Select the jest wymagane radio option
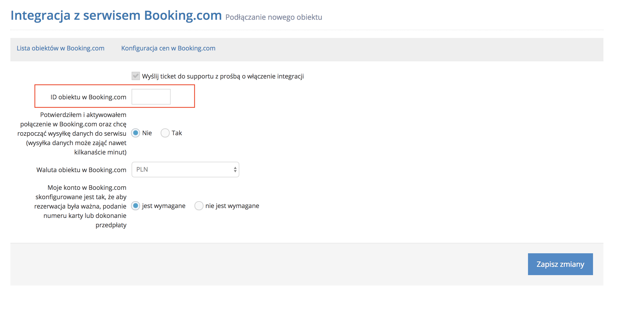 pos(136,206)
